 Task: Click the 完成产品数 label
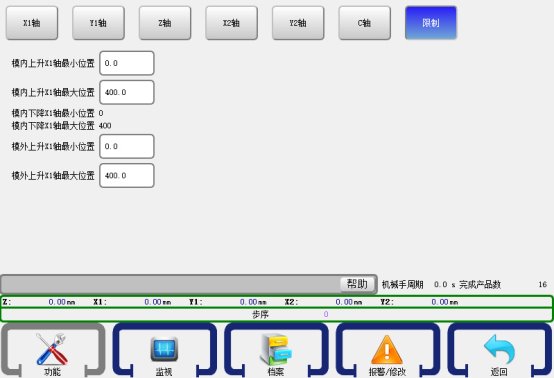[x=480, y=284]
